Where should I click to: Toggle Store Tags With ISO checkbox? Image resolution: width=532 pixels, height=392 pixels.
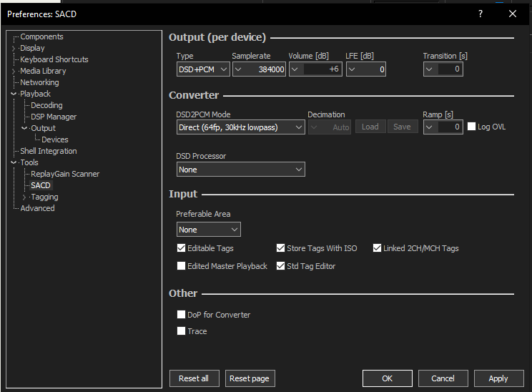281,249
